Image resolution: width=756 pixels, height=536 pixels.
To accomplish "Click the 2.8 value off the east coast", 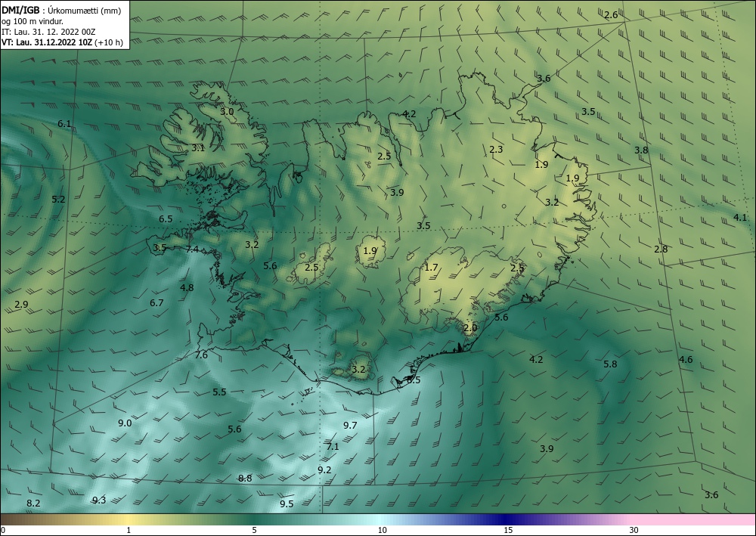I will point(661,249).
